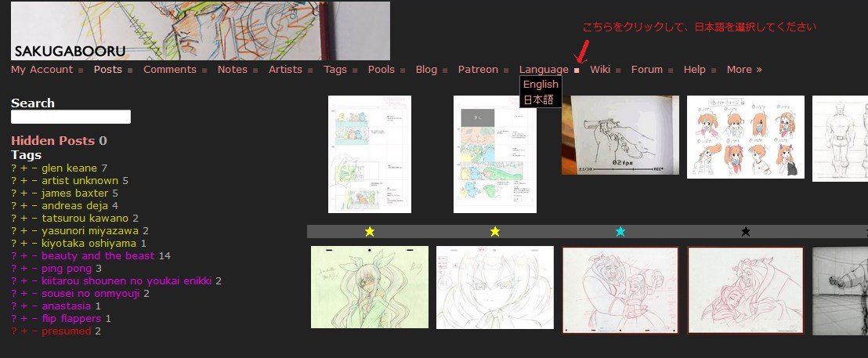Open submenu square after Tags

tap(355, 71)
